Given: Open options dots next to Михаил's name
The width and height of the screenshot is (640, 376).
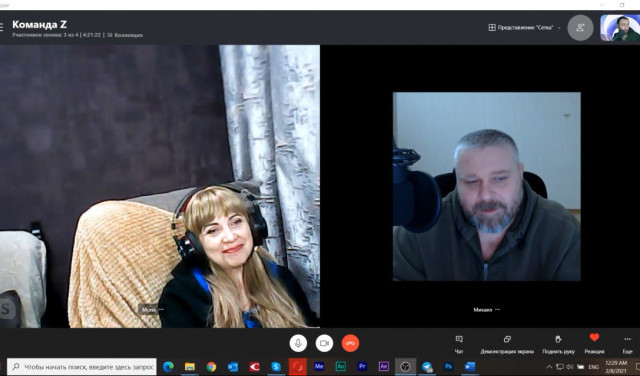Looking at the screenshot, I should [497, 309].
